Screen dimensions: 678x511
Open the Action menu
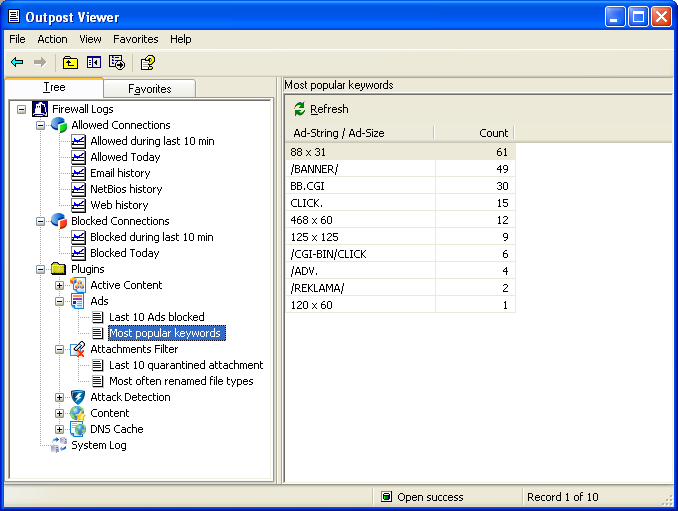(x=52, y=39)
